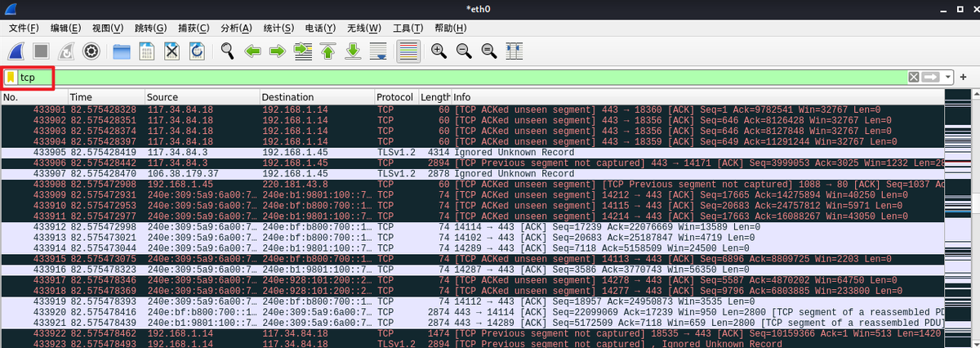Expand the display filter history dropdown
Viewport: 980px width, 348px height.
coord(948,77)
